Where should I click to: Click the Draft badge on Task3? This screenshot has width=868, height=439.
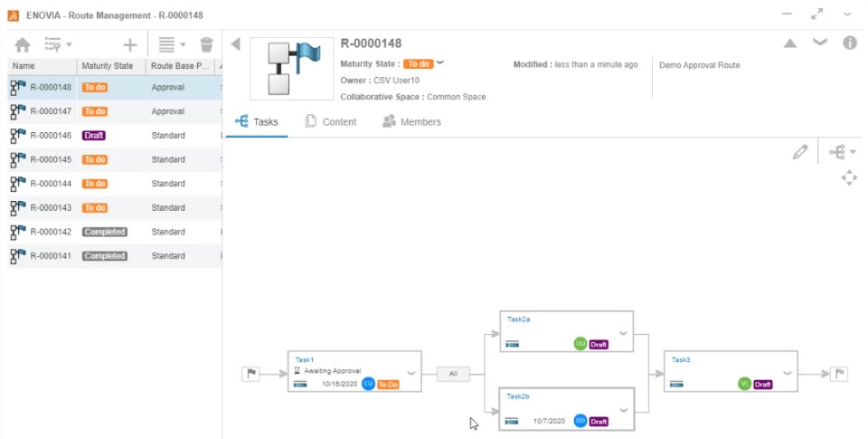coord(763,384)
